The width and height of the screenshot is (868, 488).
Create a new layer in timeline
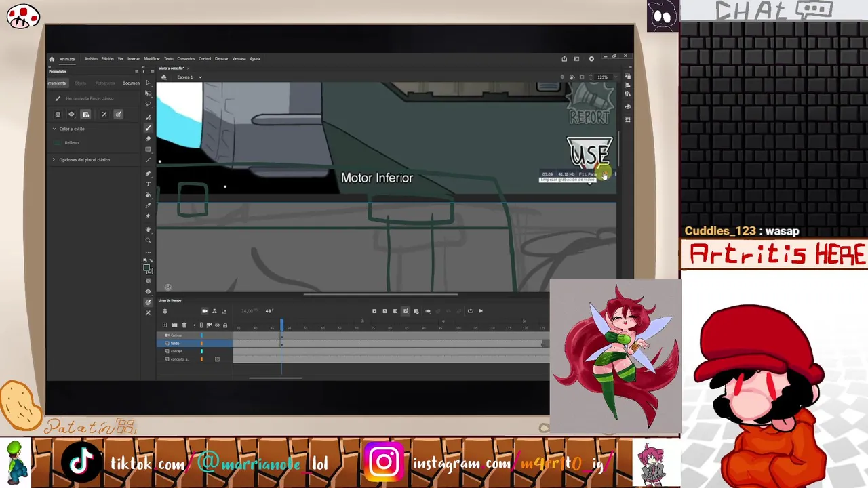(x=164, y=325)
